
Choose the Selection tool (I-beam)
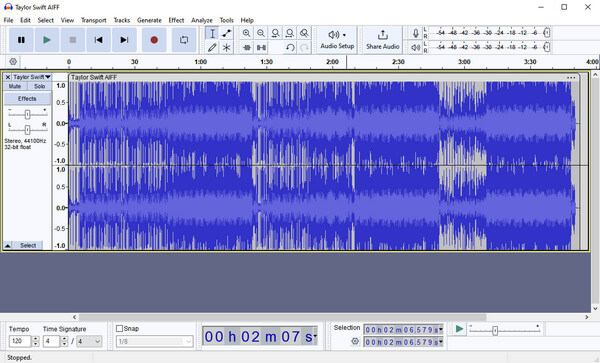coord(212,33)
